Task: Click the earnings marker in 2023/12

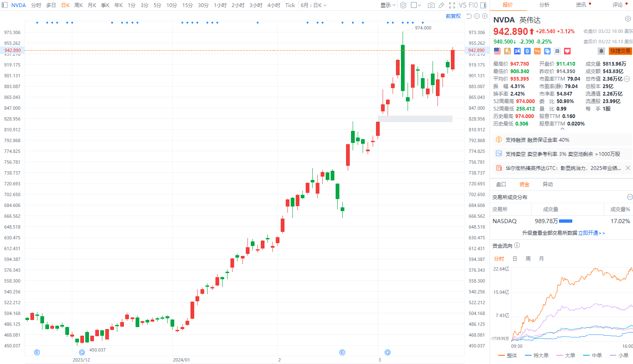Action: [82, 352]
